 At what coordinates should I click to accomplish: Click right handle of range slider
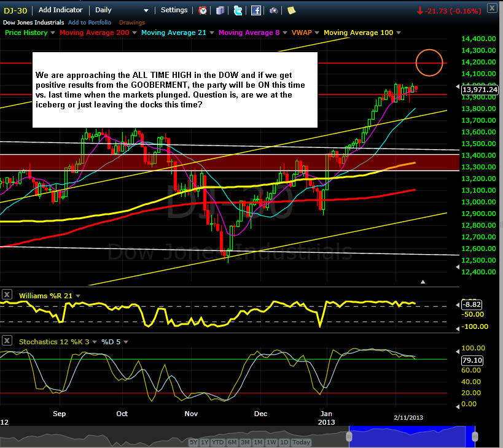click(x=475, y=436)
